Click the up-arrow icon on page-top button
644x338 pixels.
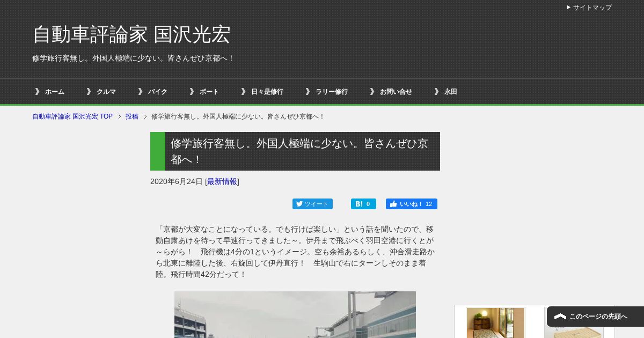pyautogui.click(x=560, y=317)
